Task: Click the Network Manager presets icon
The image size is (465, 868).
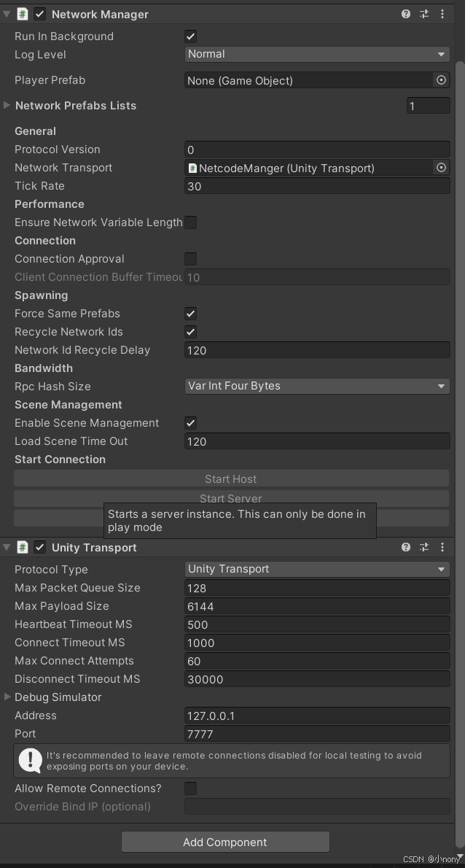Action: (424, 14)
